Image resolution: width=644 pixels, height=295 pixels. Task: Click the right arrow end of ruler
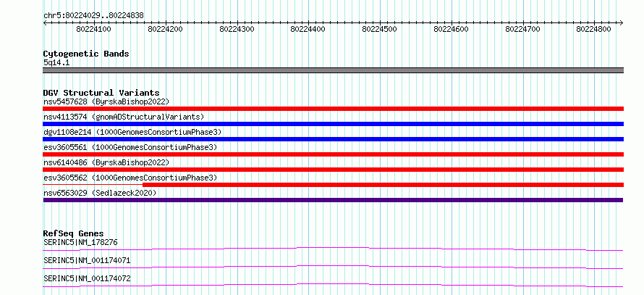pyautogui.click(x=622, y=22)
